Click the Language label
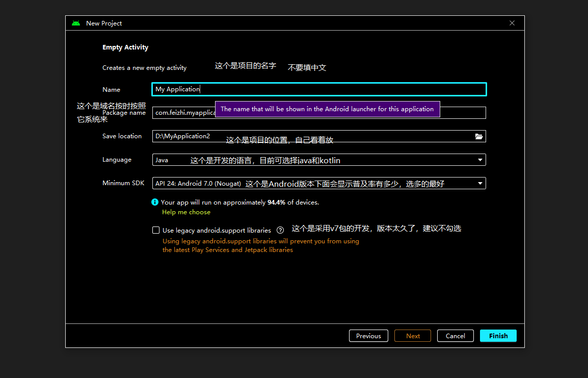 tap(117, 160)
